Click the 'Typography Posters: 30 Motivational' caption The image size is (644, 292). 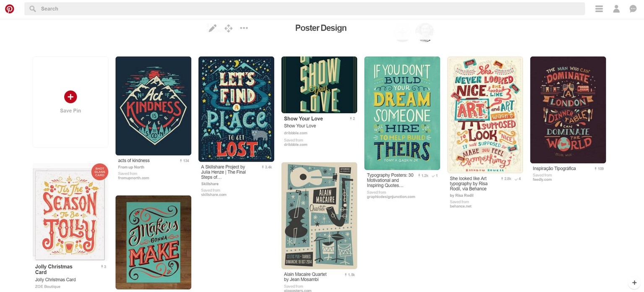[x=390, y=180]
